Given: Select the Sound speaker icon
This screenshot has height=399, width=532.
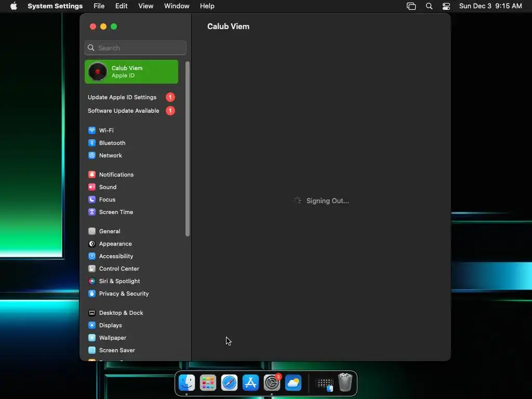Looking at the screenshot, I should 91,187.
